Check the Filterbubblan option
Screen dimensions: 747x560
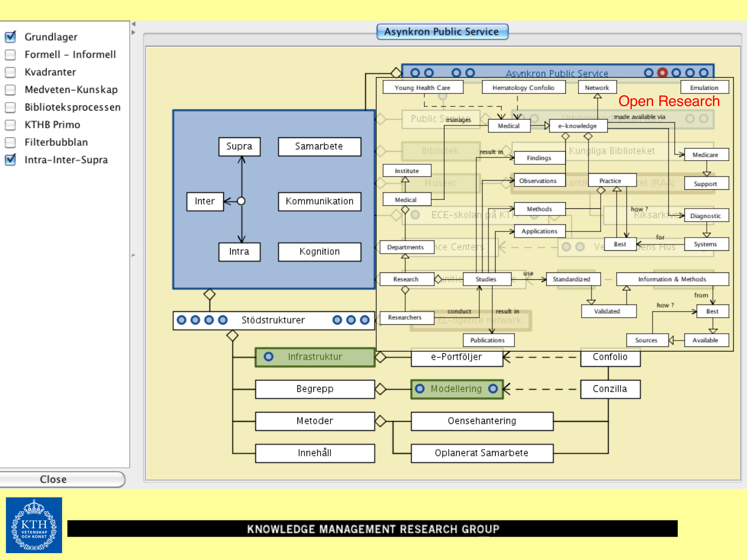(x=11, y=142)
